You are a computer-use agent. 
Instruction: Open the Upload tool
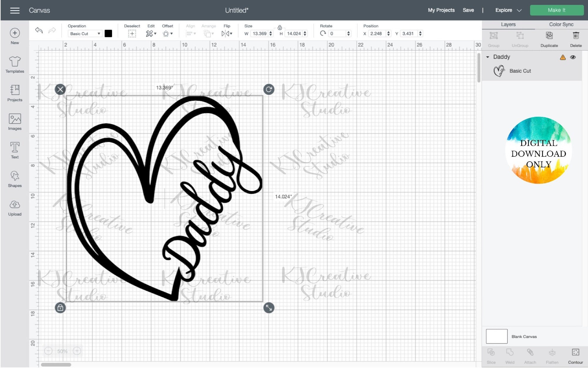coord(14,207)
